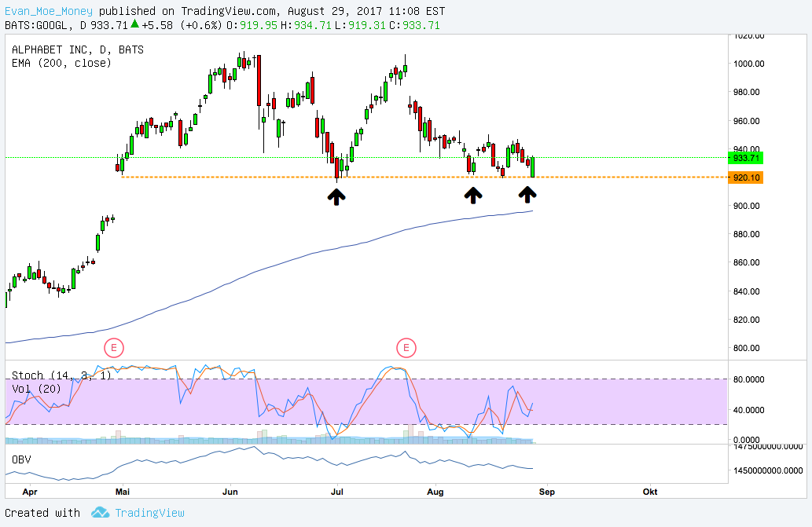The image size is (812, 527).
Task: Click the Aug label on time axis
Action: point(435,492)
